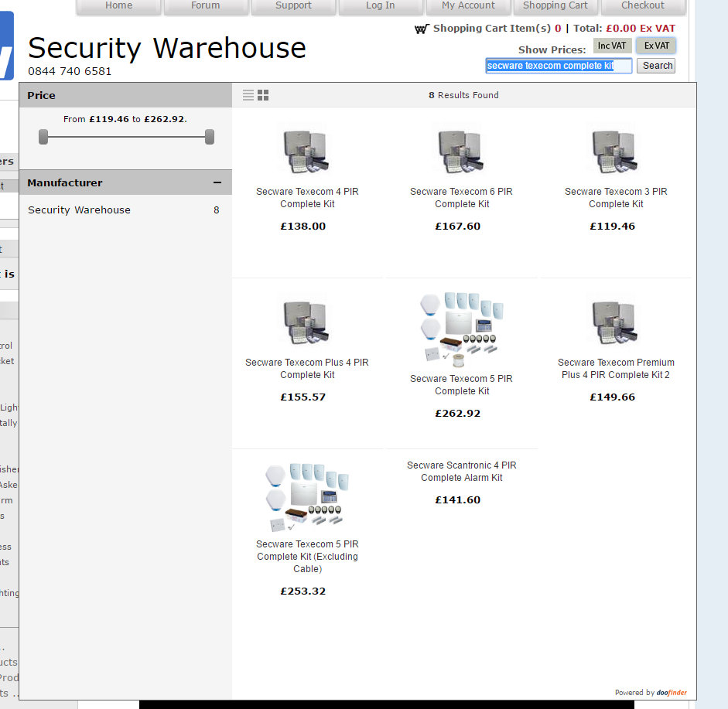Viewport: 728px width, 709px height.
Task: Switch results to list view
Action: click(248, 95)
